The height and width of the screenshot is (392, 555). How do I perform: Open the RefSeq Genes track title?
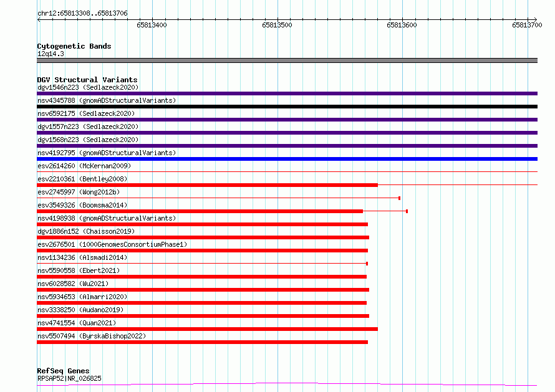(x=63, y=371)
